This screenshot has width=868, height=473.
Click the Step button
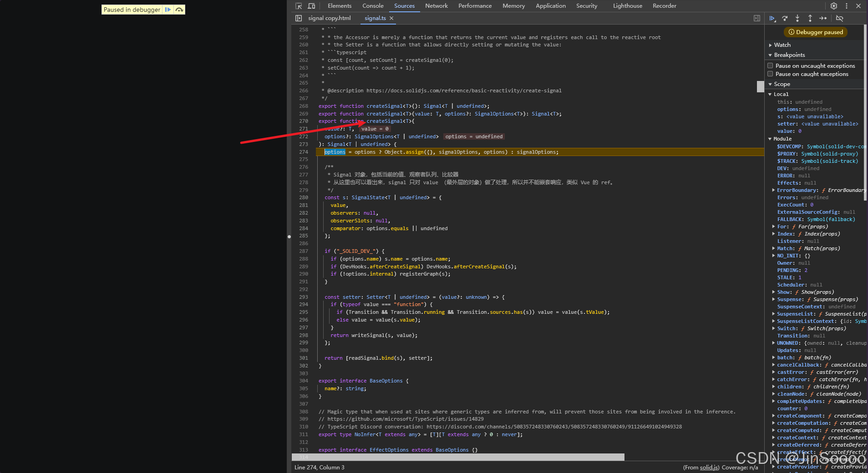[823, 18]
